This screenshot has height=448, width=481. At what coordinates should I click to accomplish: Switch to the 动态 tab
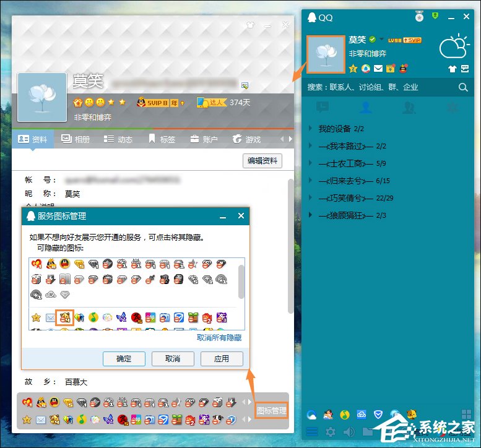click(118, 139)
